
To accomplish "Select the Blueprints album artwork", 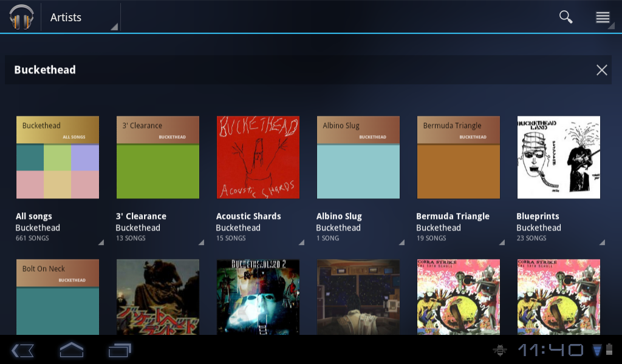I will (558, 157).
